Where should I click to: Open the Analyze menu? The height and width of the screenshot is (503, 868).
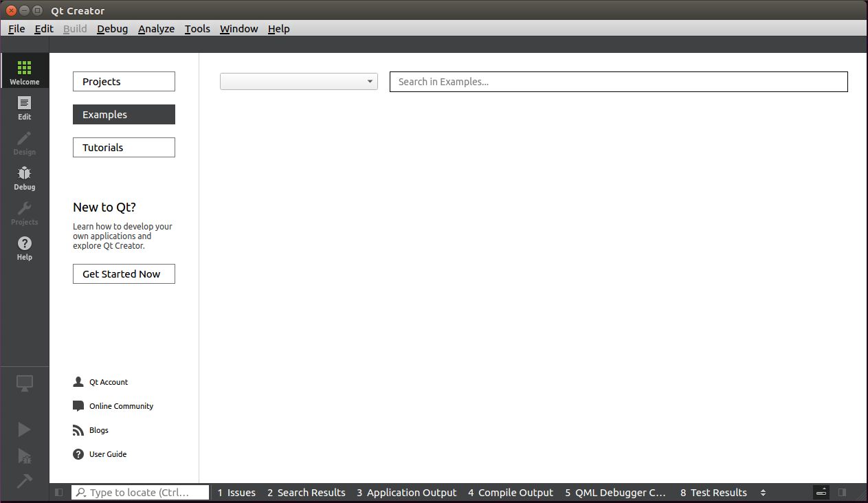(156, 29)
